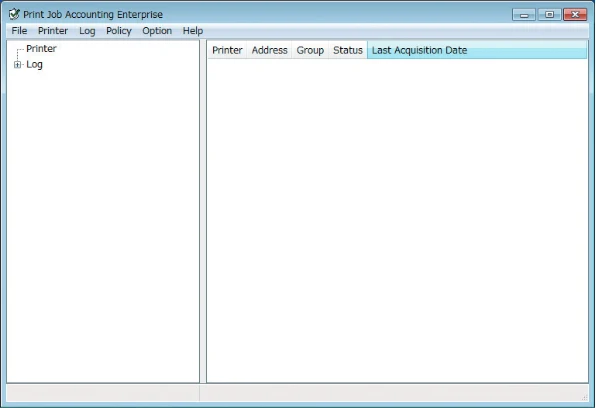Open the Option menu
The width and height of the screenshot is (596, 408).
pos(157,31)
